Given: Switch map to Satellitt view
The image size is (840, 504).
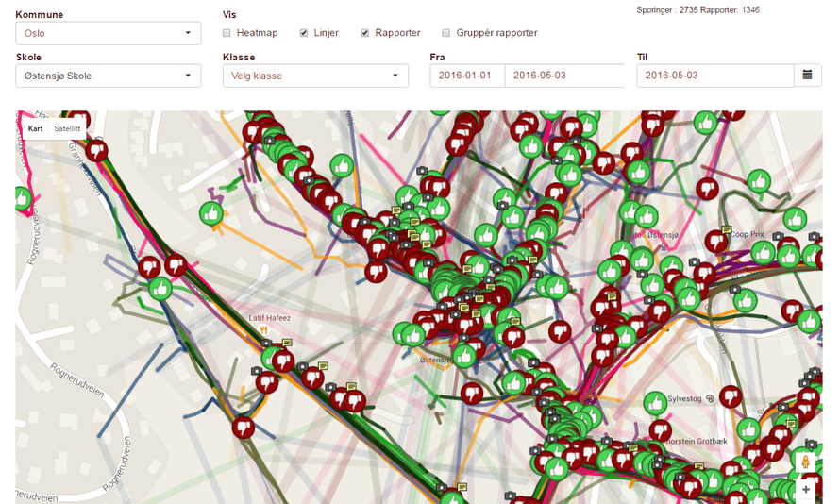Looking at the screenshot, I should click(67, 128).
